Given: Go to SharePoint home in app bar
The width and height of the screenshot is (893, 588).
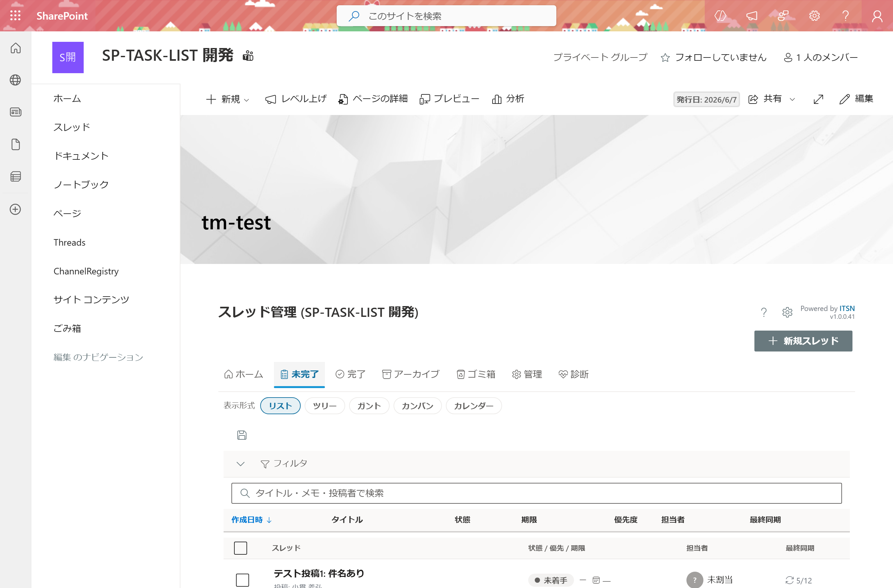Looking at the screenshot, I should pyautogui.click(x=15, y=48).
